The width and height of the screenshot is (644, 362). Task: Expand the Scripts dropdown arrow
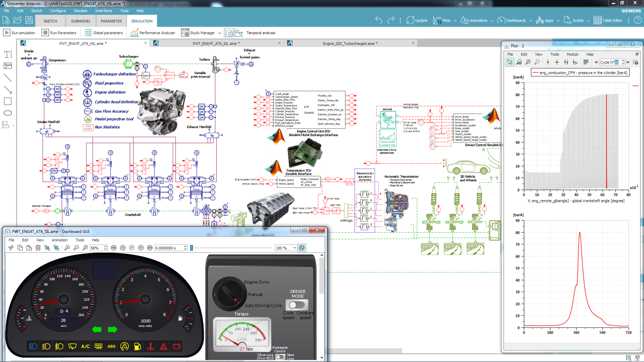588,21
